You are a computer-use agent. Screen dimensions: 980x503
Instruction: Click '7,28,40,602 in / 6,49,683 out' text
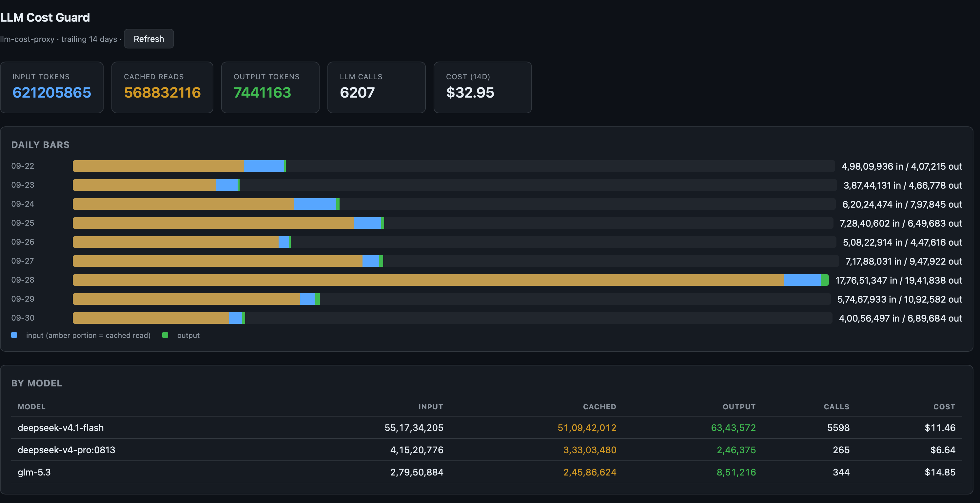tap(901, 224)
